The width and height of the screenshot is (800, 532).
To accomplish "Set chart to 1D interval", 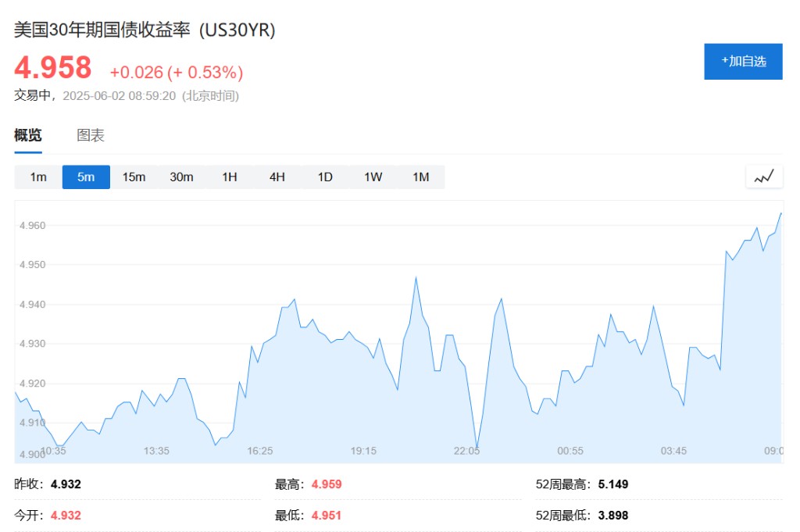I will coord(325,177).
